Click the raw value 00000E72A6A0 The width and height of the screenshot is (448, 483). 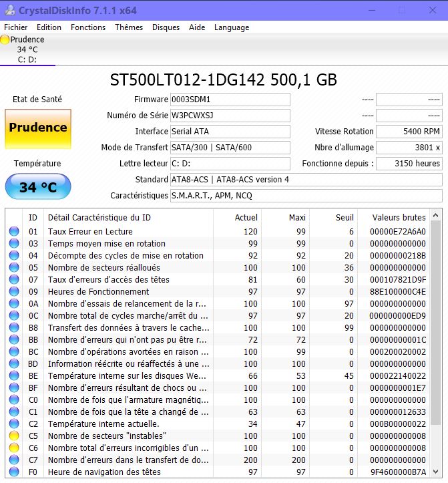point(397,231)
